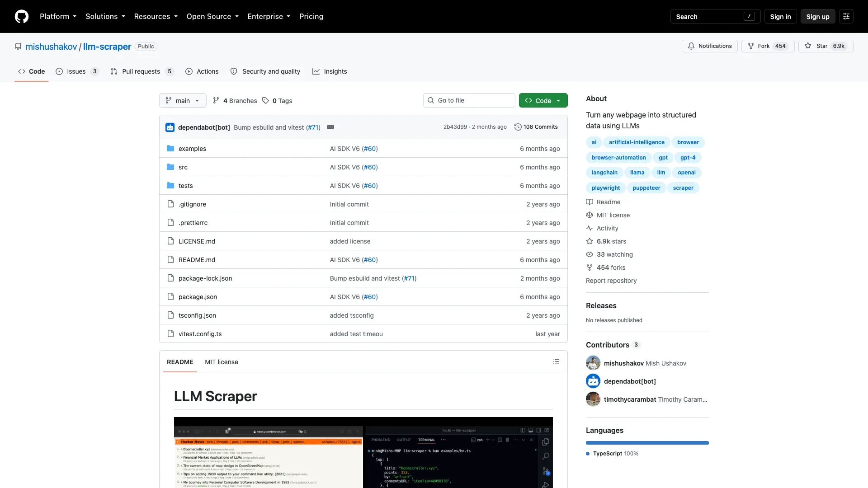
Task: Click the package-lock.json file icon
Action: (x=170, y=278)
